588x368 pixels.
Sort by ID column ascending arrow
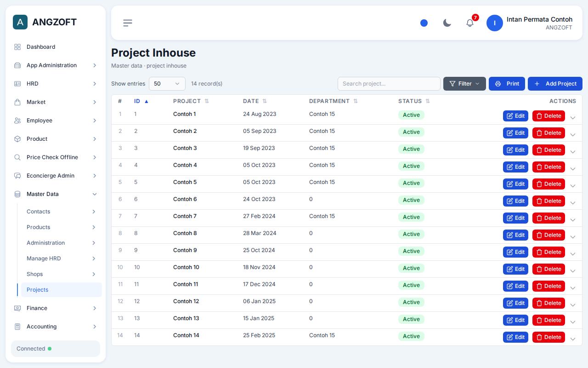[147, 101]
